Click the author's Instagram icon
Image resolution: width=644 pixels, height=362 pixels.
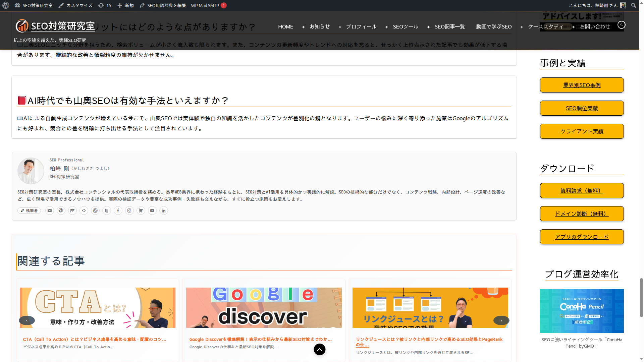click(129, 210)
